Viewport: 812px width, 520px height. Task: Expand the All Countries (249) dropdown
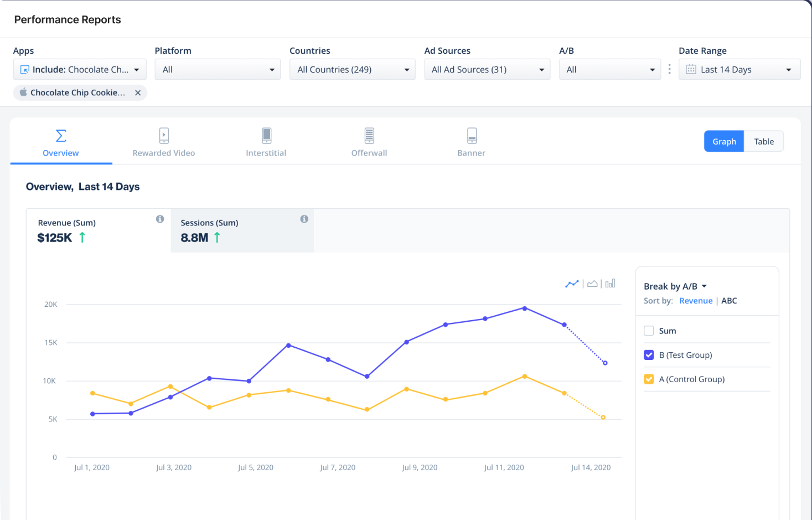click(x=352, y=69)
